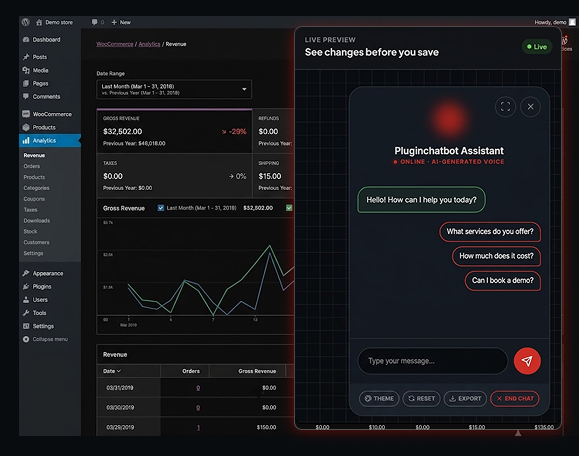Select the Taxes summary card
579x456 pixels.
coord(174,176)
